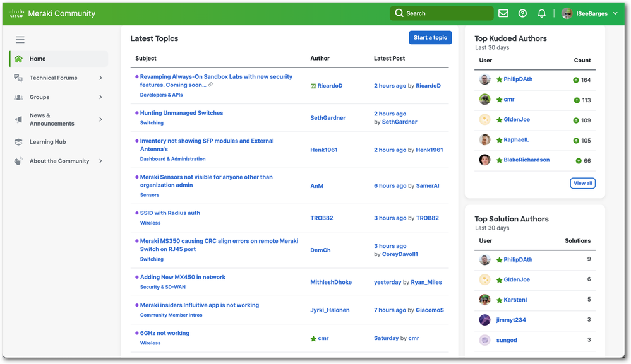This screenshot has width=631, height=364.
Task: Expand the About the Community chevron
Action: pyautogui.click(x=100, y=161)
